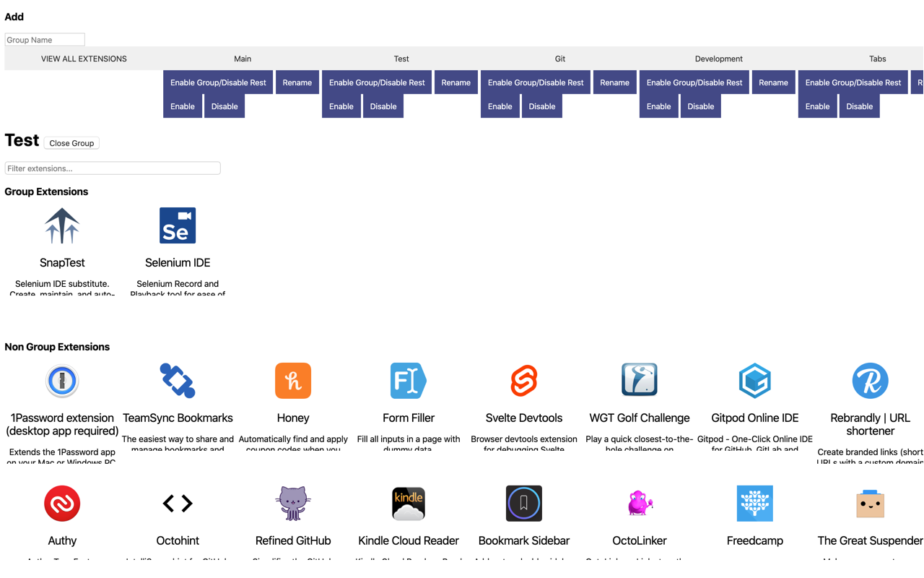Click the 1Password extension icon
Image resolution: width=924 pixels, height=578 pixels.
pyautogui.click(x=62, y=381)
